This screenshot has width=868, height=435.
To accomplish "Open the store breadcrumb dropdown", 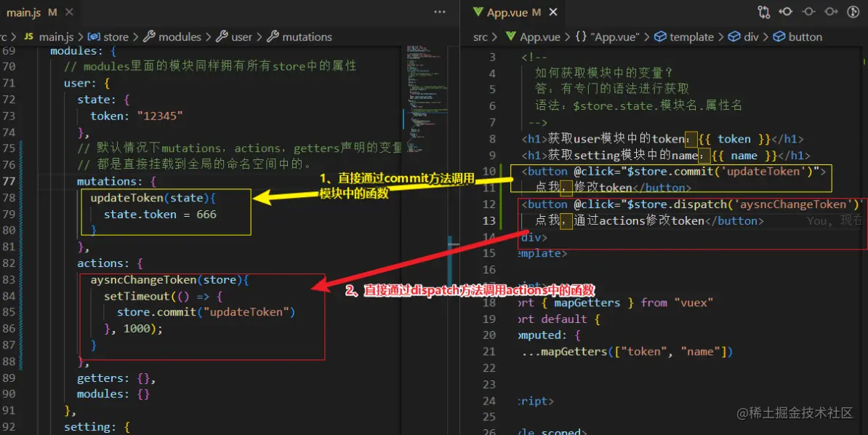I will coord(116,37).
